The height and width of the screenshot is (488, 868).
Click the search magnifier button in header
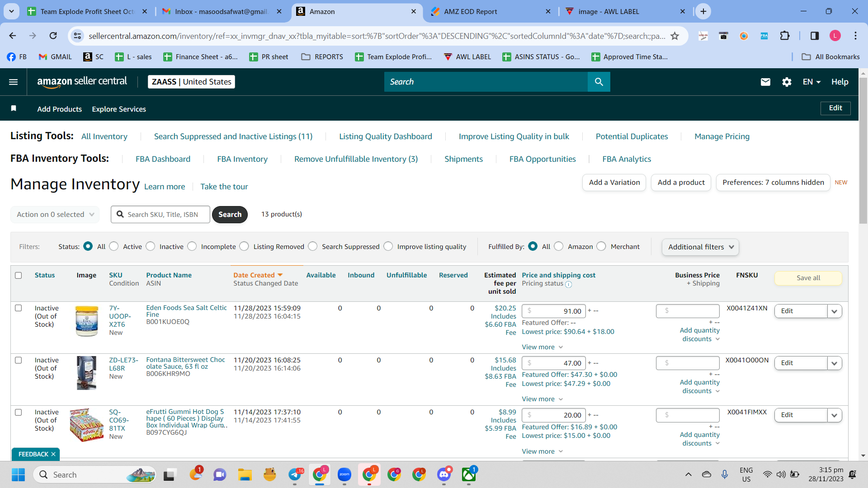click(x=599, y=82)
